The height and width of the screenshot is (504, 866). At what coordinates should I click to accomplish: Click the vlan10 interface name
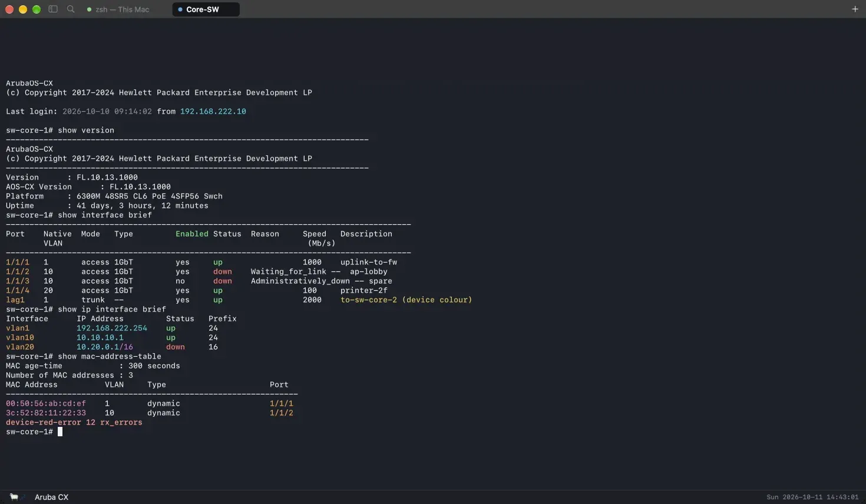[20, 337]
